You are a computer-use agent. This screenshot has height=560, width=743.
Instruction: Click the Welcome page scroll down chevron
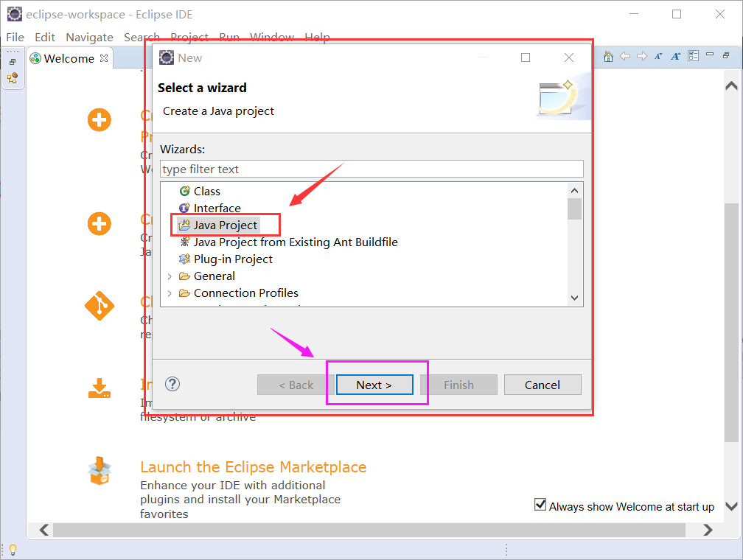(x=732, y=506)
